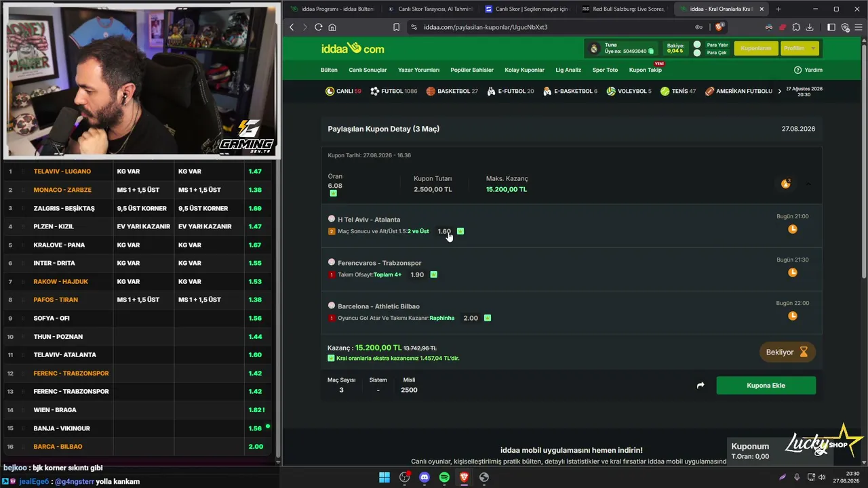Select the VOLEYBOL sport category
Viewport: 868px width, 488px height.
pos(629,91)
